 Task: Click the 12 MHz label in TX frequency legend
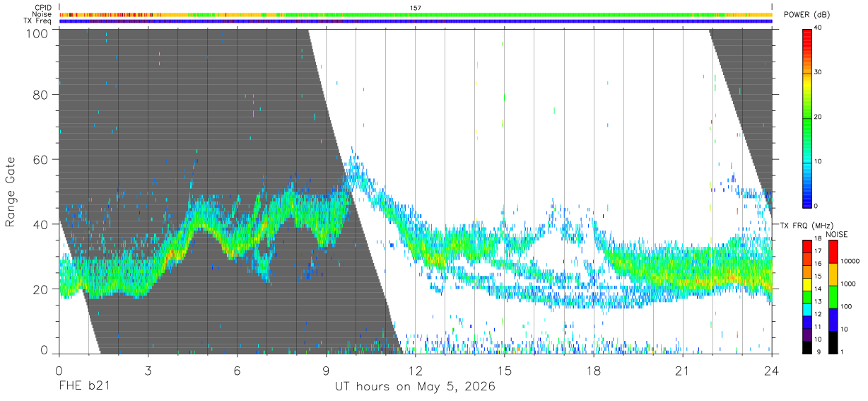point(817,314)
